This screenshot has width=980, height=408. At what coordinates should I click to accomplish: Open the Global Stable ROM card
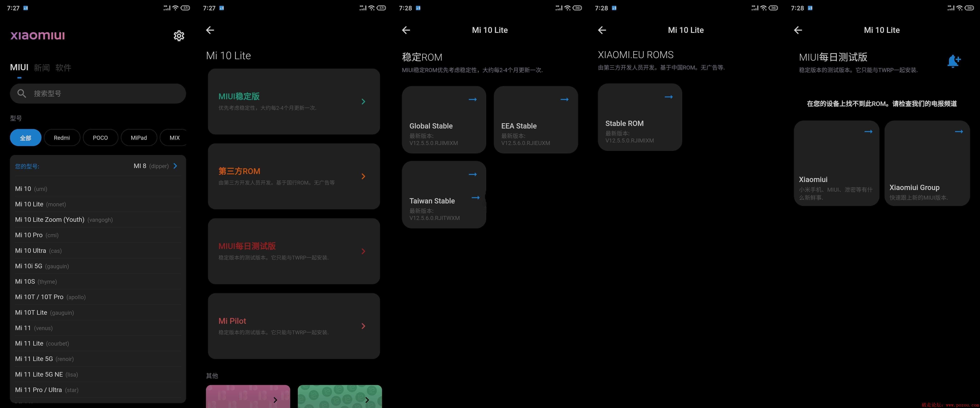444,120
